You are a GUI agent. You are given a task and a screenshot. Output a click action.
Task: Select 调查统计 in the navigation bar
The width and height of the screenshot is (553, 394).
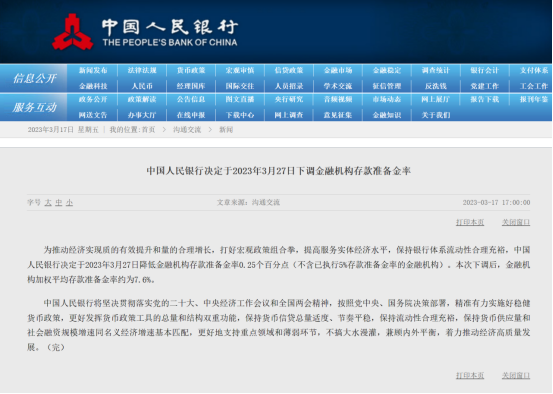coord(436,71)
